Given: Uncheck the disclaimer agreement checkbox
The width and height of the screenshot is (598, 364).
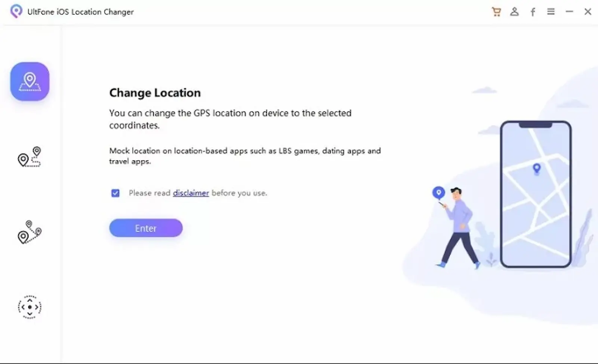Looking at the screenshot, I should click(115, 193).
